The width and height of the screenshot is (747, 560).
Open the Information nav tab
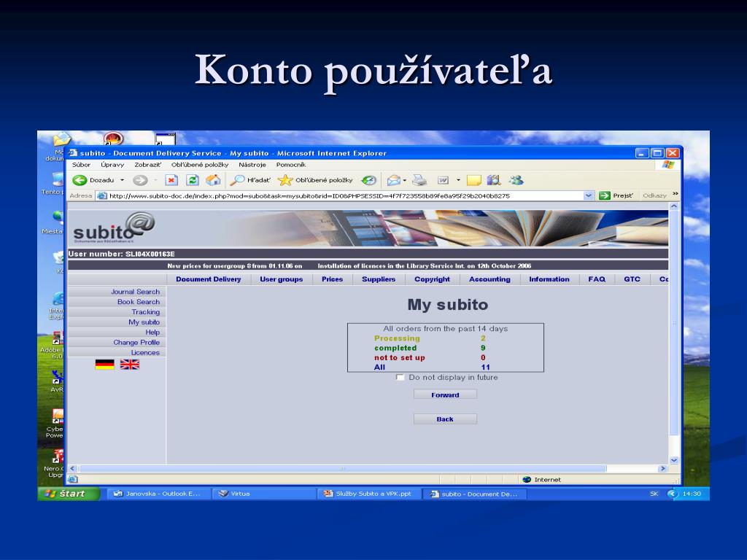pos(549,279)
